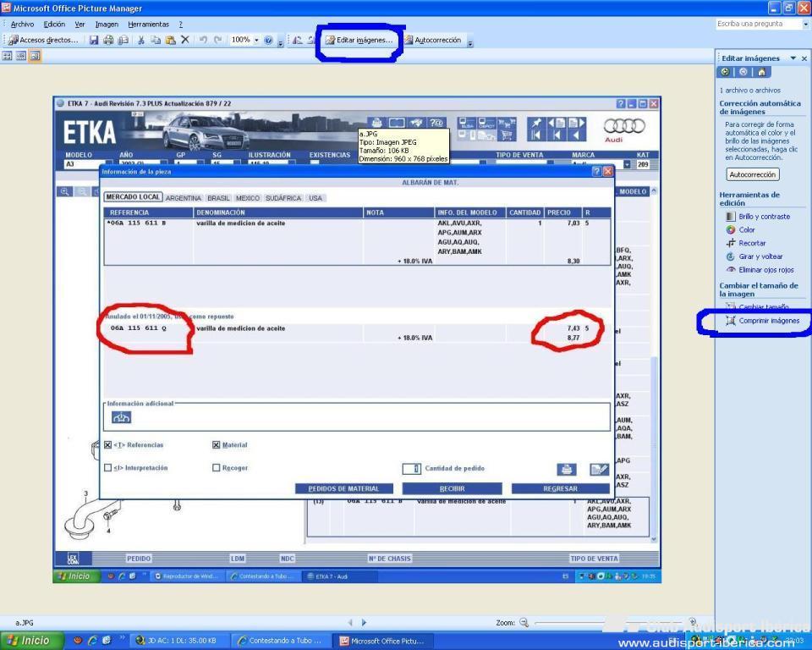
Task: Switch to 'Contestando a Tubo' taskbar window
Action: 278,641
